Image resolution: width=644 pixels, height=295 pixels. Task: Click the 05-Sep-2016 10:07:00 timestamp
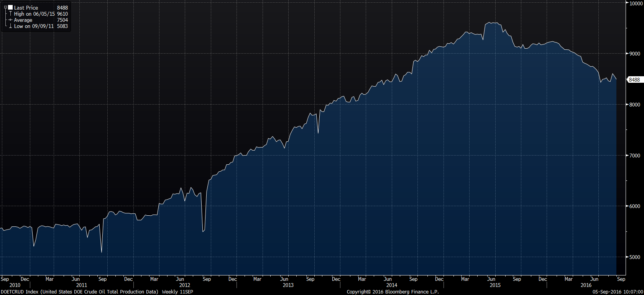pos(618,292)
